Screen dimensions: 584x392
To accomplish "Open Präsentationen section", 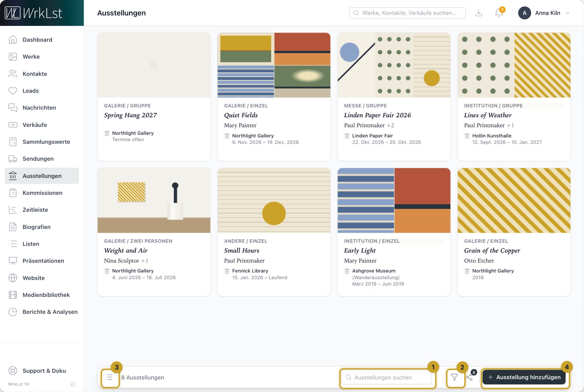I will pyautogui.click(x=42, y=261).
